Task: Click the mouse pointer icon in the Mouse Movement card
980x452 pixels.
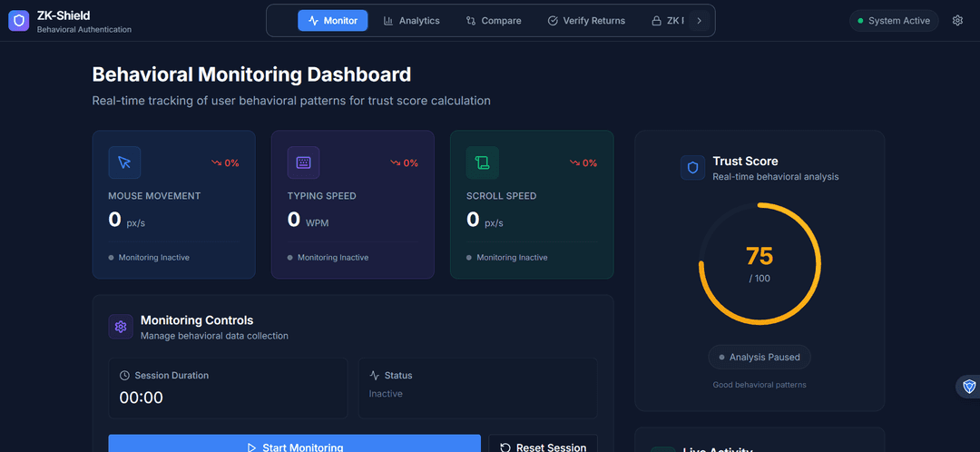Action: point(124,162)
